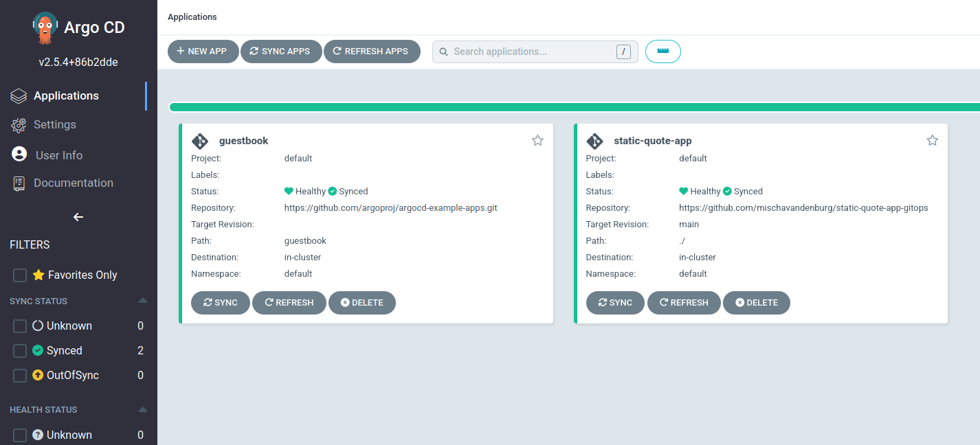Screen dimensions: 980x445
Task: Collapse the sidebar with the left arrow
Action: click(77, 217)
